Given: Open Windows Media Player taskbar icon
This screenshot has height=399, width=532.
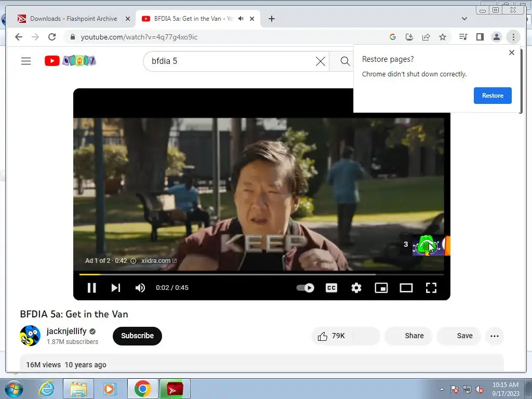Looking at the screenshot, I should pos(110,389).
